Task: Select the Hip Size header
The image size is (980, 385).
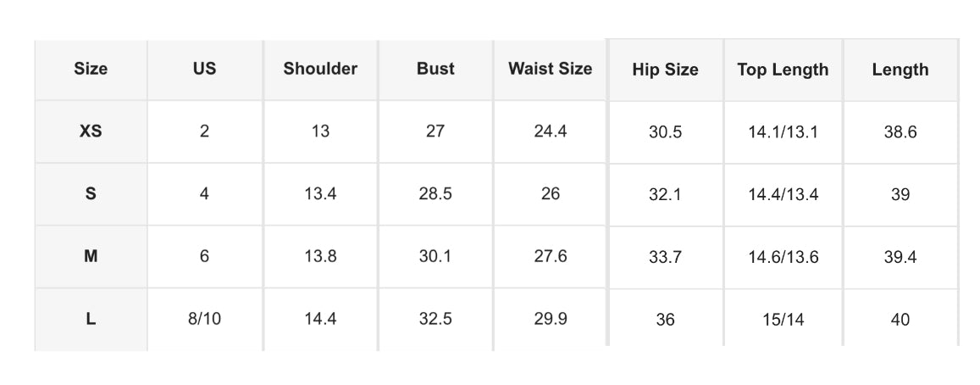Action: tap(665, 70)
